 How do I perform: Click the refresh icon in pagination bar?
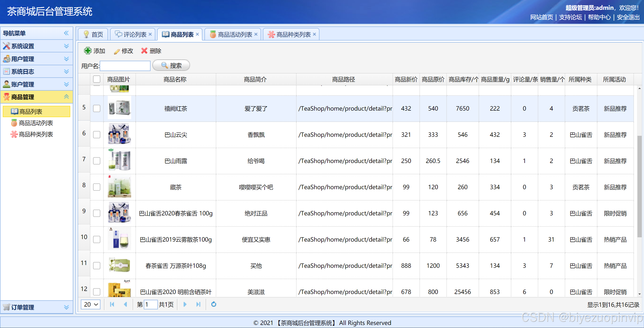213,304
